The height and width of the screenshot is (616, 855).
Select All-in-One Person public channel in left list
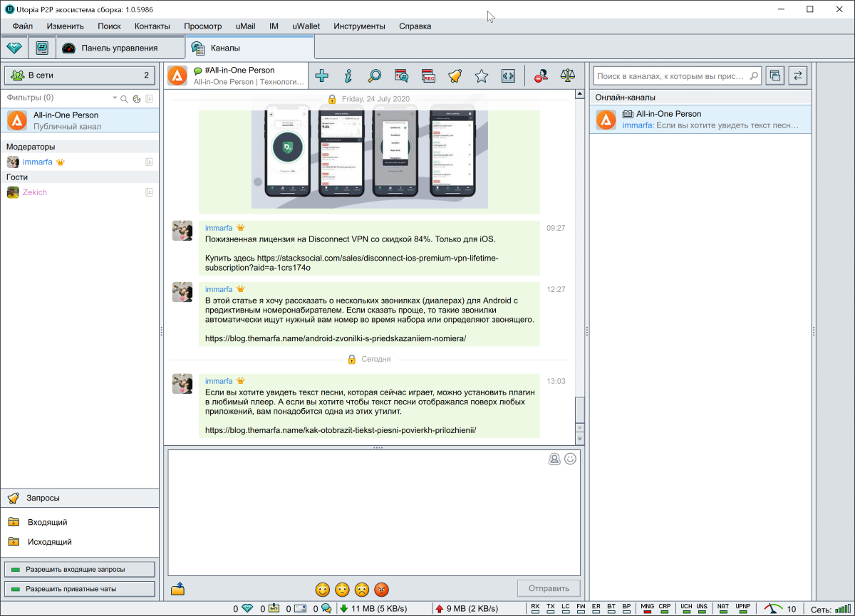80,120
